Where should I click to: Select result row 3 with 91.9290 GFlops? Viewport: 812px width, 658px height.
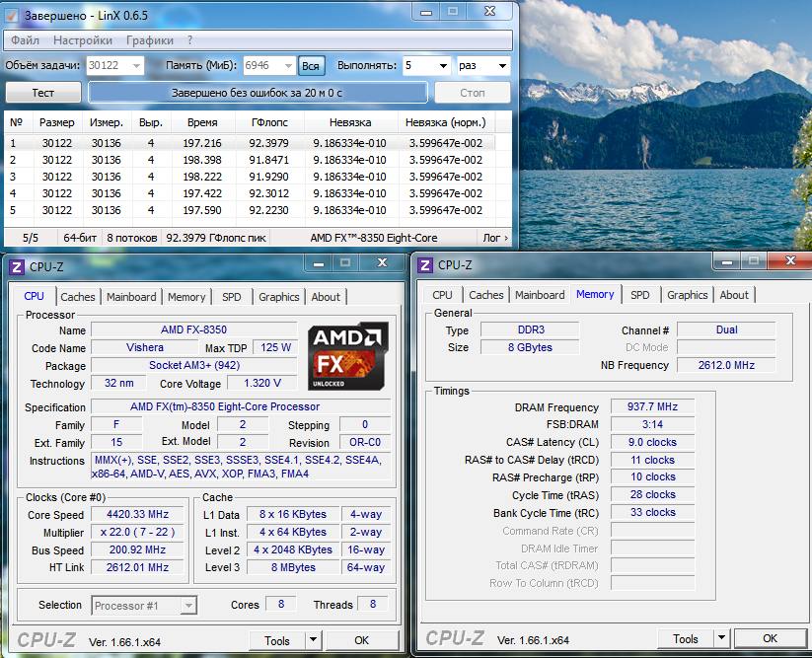(x=250, y=177)
